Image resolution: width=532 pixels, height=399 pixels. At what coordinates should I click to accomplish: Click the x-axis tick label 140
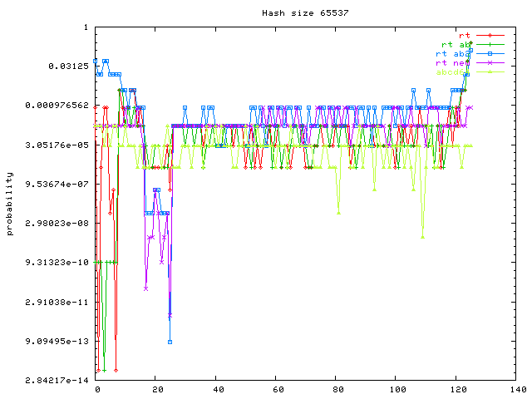516,390
